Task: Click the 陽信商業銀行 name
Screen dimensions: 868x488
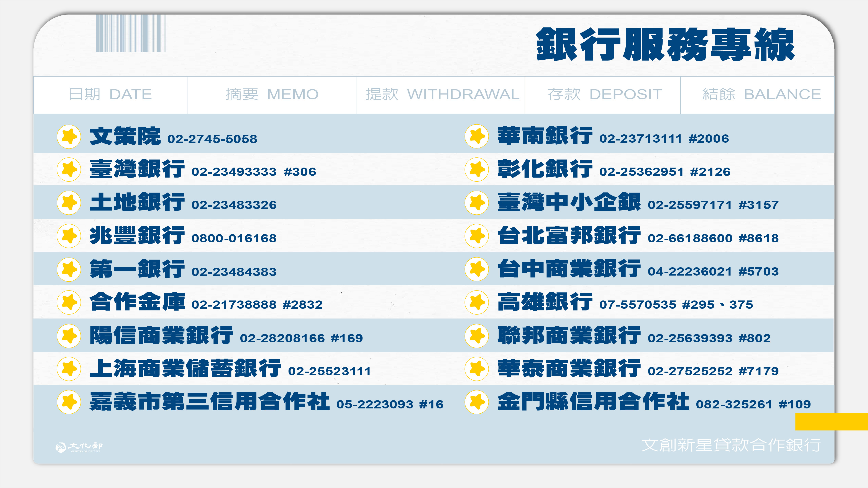Action: (x=161, y=335)
